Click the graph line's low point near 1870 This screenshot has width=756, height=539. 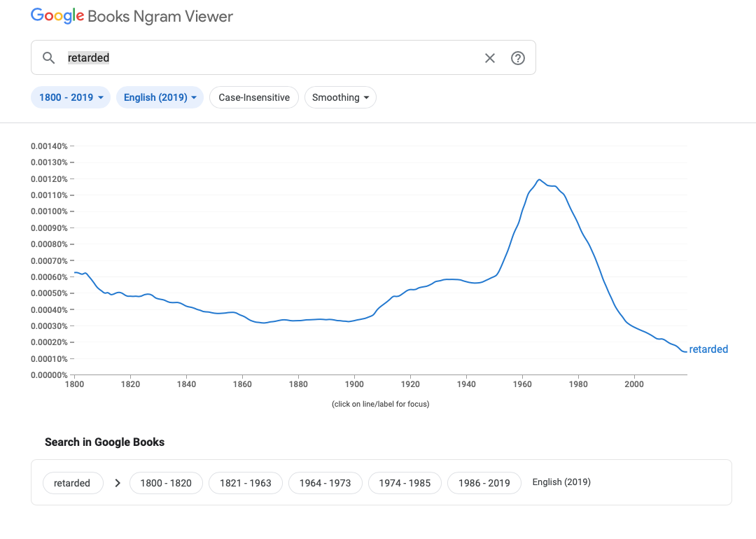[263, 323]
